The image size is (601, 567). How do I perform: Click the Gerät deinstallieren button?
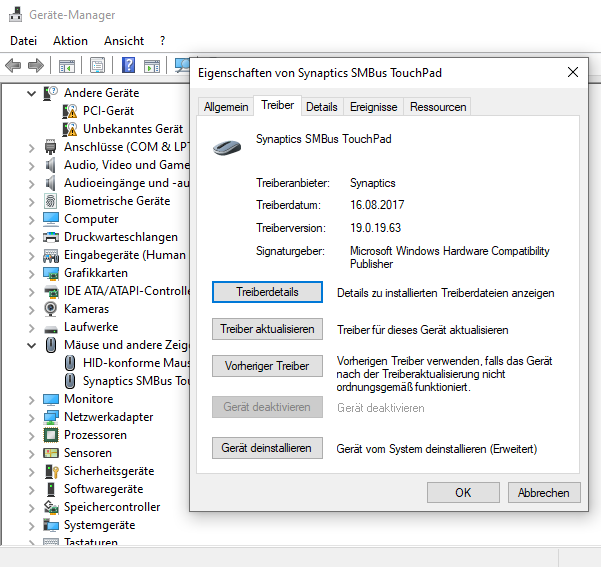tap(267, 448)
